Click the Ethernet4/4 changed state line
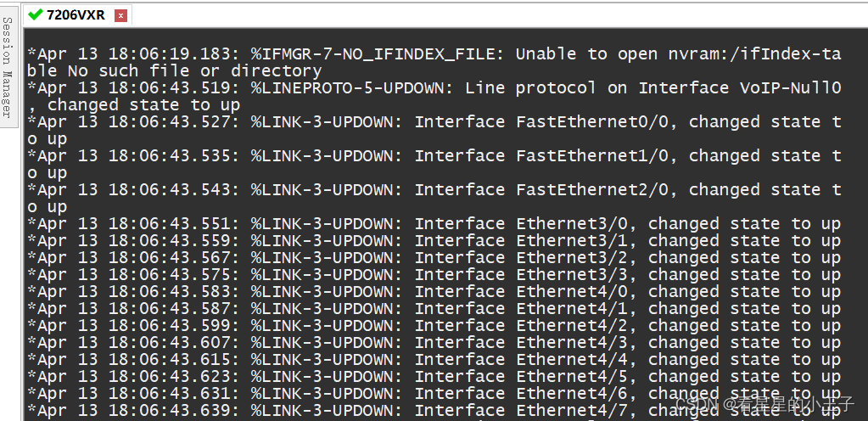Image resolution: width=868 pixels, height=421 pixels. pyautogui.click(x=434, y=360)
